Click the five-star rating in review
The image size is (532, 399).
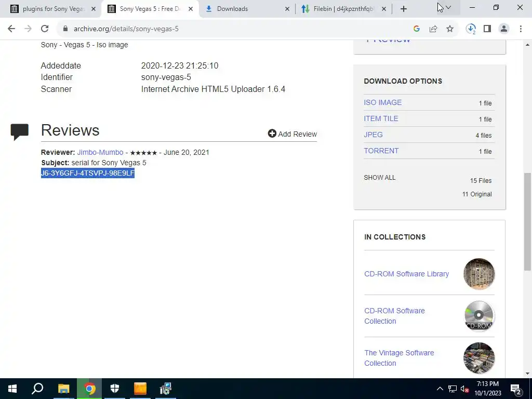click(143, 153)
